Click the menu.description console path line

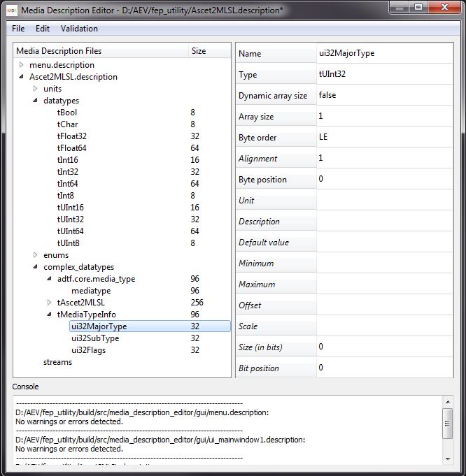142,412
